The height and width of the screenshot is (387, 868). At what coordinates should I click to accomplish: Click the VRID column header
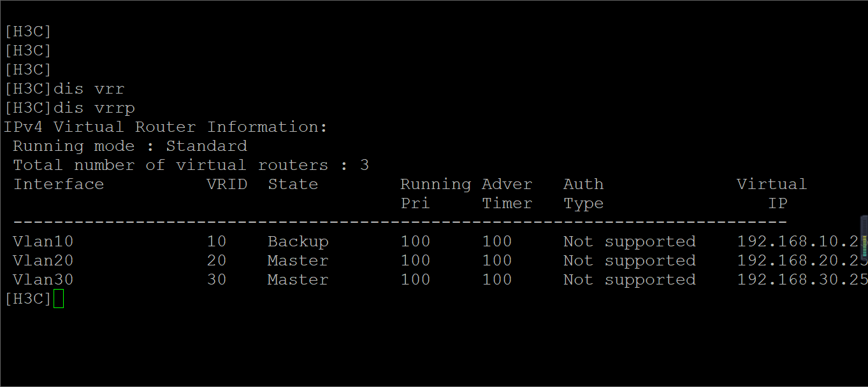227,184
